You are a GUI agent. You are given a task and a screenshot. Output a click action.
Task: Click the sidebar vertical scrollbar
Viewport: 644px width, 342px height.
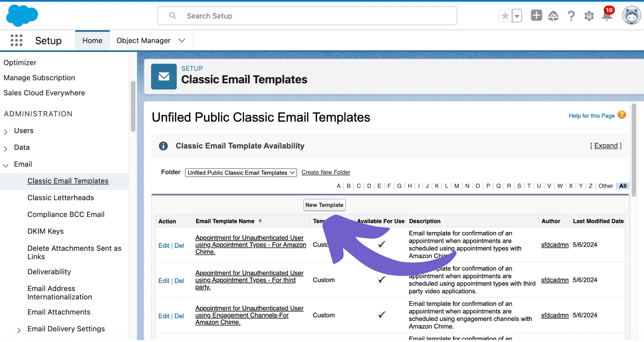tap(133, 107)
